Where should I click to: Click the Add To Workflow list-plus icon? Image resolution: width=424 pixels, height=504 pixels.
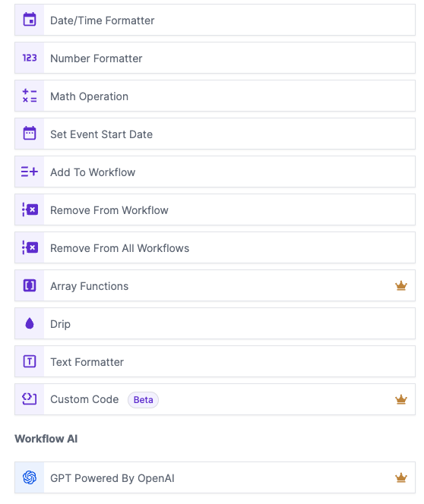point(30,172)
